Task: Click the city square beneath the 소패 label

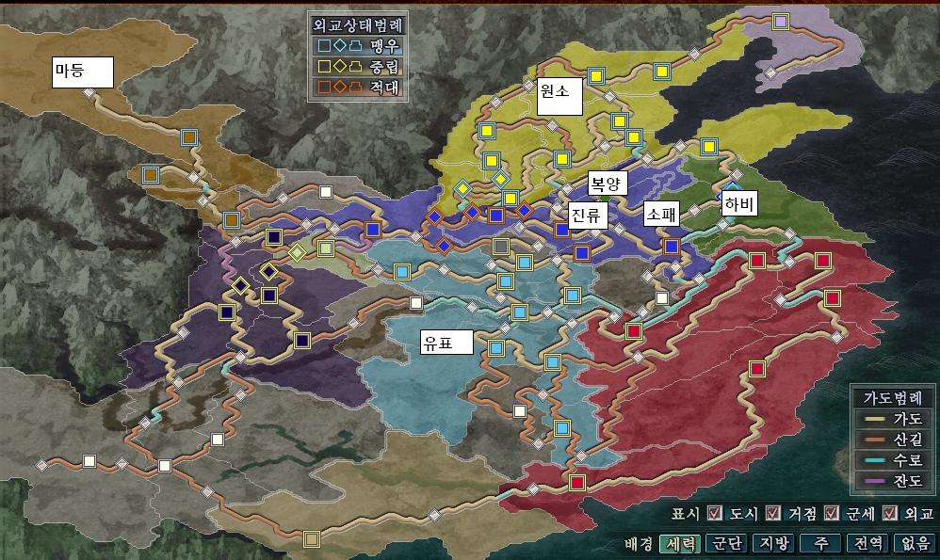Action: click(x=671, y=247)
